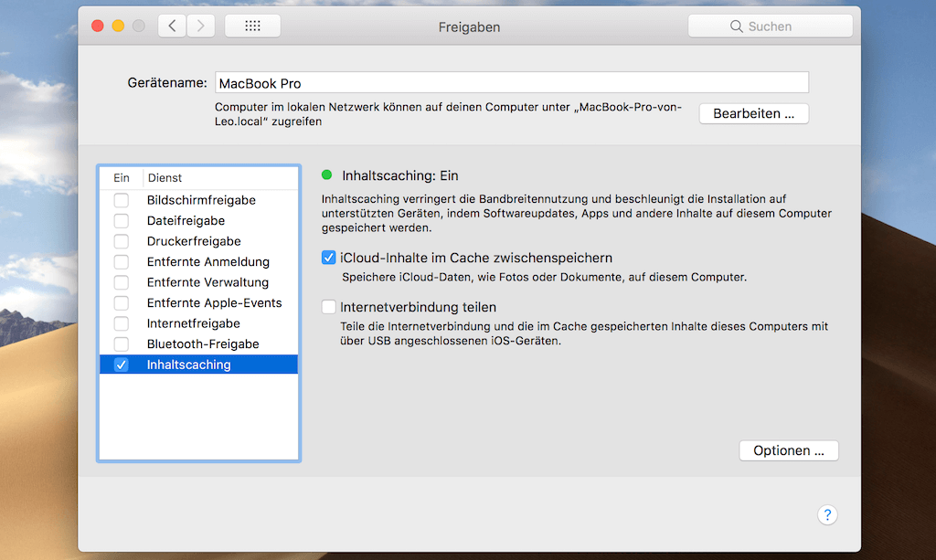Select the Bildschirmfreigabe service row
This screenshot has width=936, height=560.
198,200
